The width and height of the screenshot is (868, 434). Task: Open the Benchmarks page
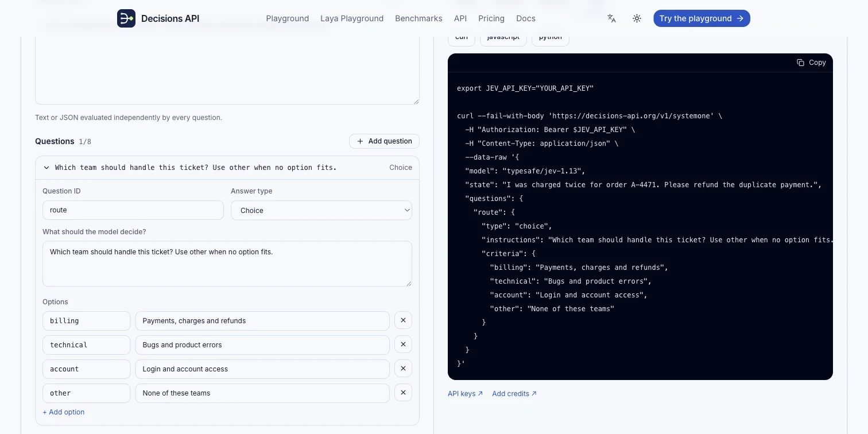coord(418,18)
